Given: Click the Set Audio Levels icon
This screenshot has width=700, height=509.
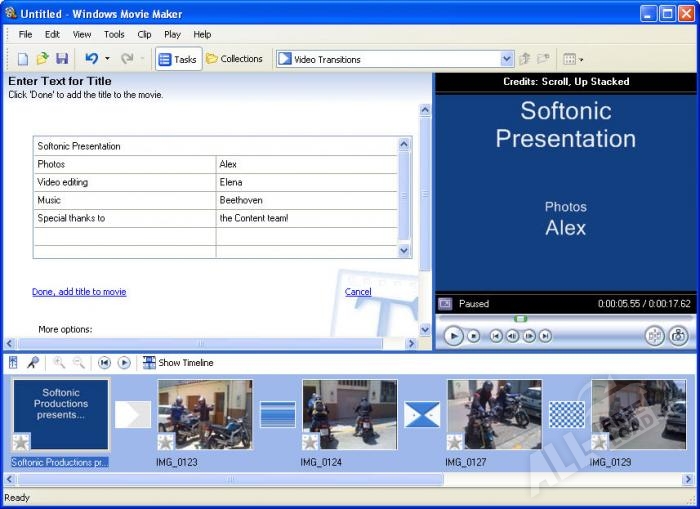Looking at the screenshot, I should (14, 363).
